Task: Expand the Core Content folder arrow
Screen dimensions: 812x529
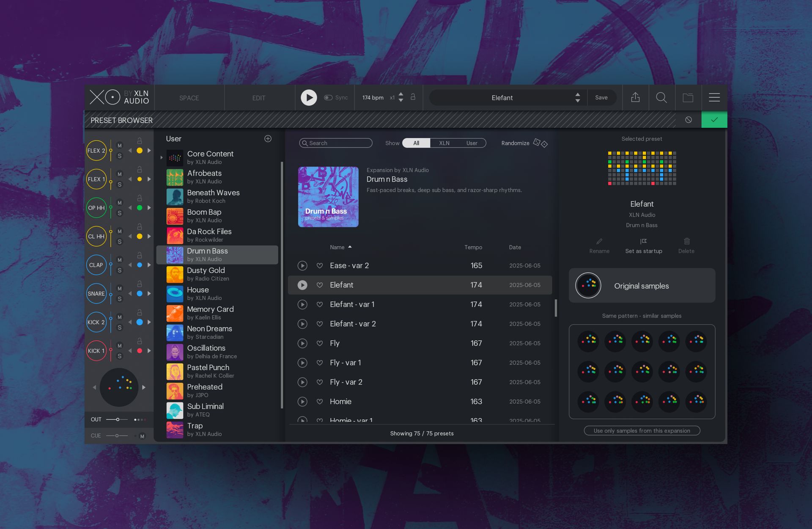Action: click(162, 158)
